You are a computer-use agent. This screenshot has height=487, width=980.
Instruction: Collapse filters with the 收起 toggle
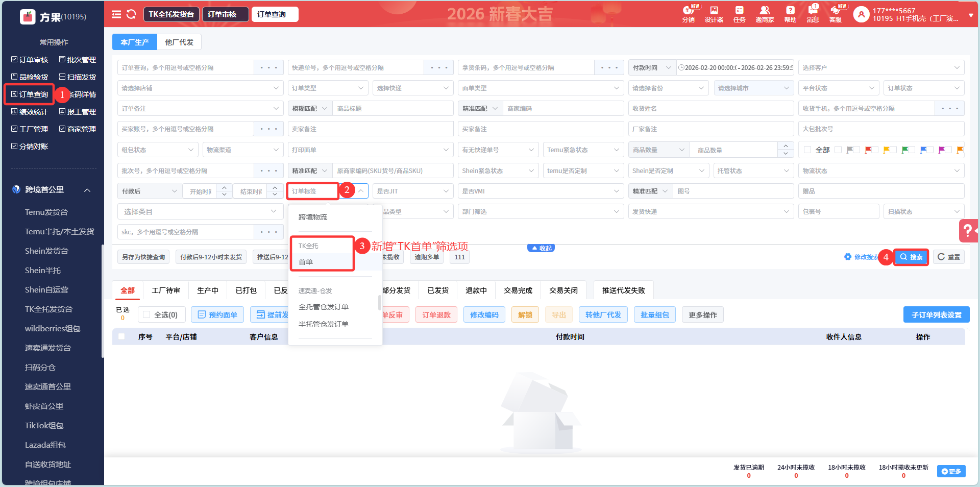(x=541, y=248)
